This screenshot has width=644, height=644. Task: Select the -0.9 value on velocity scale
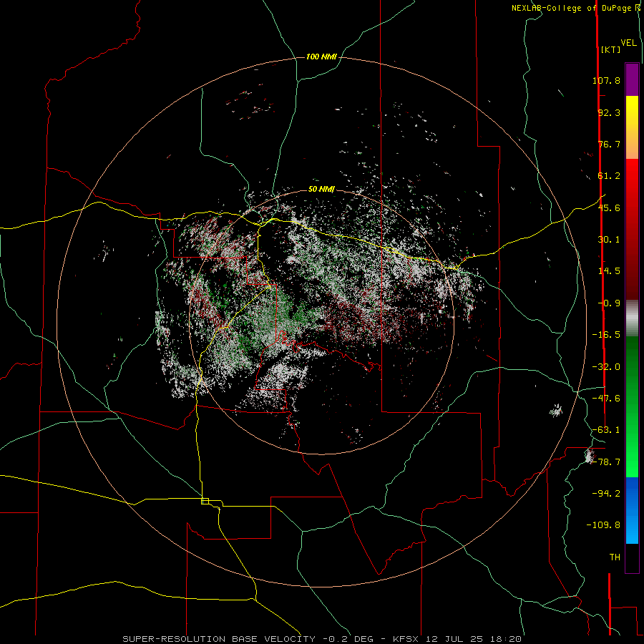pos(609,303)
